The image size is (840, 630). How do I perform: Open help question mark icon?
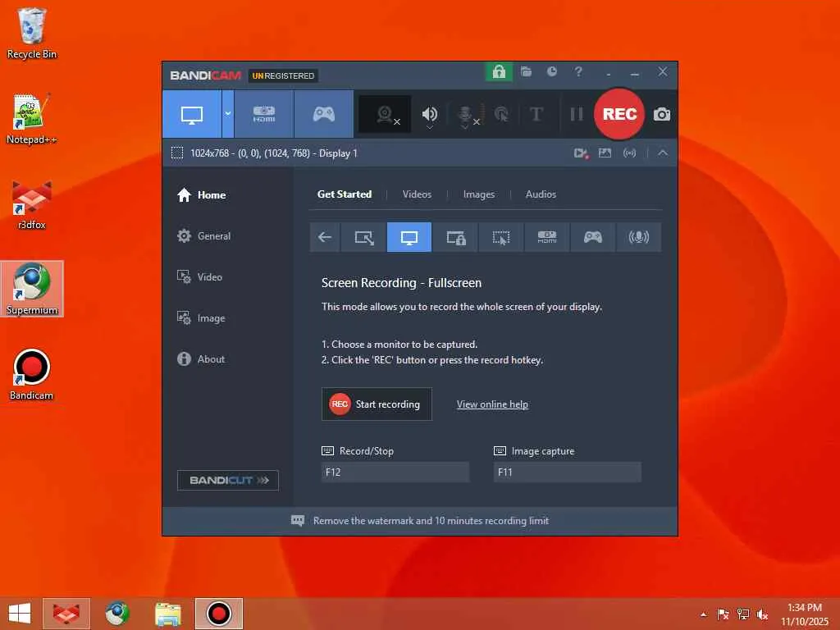[578, 72]
